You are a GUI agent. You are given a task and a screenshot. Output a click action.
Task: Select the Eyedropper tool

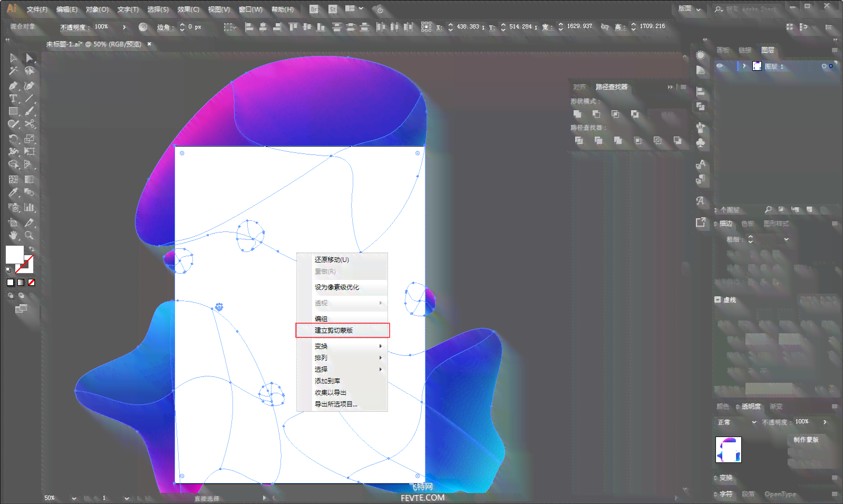pyautogui.click(x=14, y=193)
